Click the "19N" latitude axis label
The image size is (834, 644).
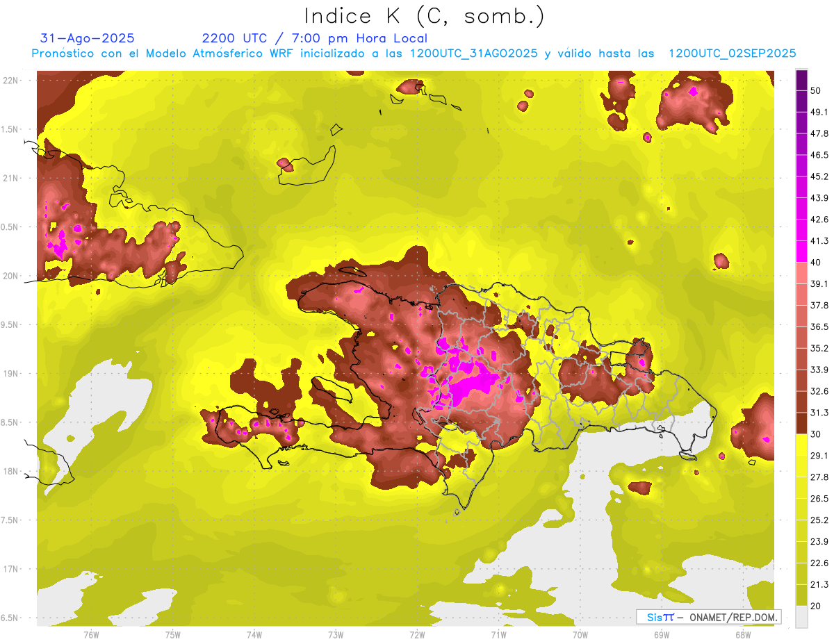pos(10,373)
